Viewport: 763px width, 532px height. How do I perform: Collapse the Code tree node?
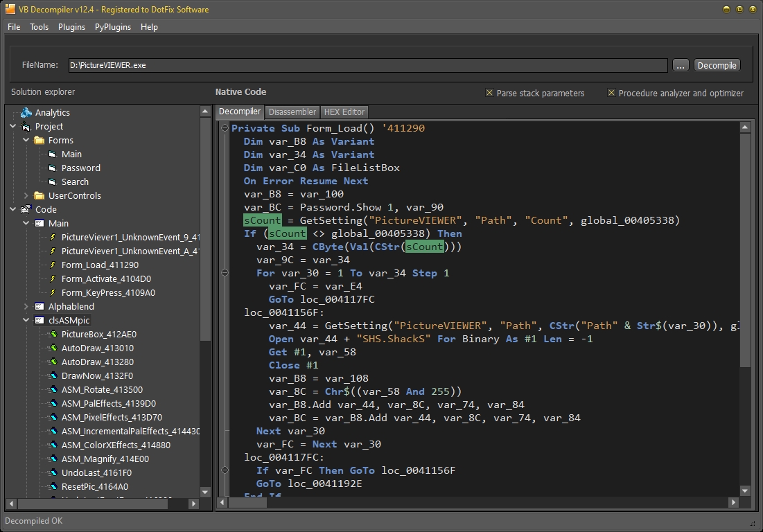(x=12, y=209)
